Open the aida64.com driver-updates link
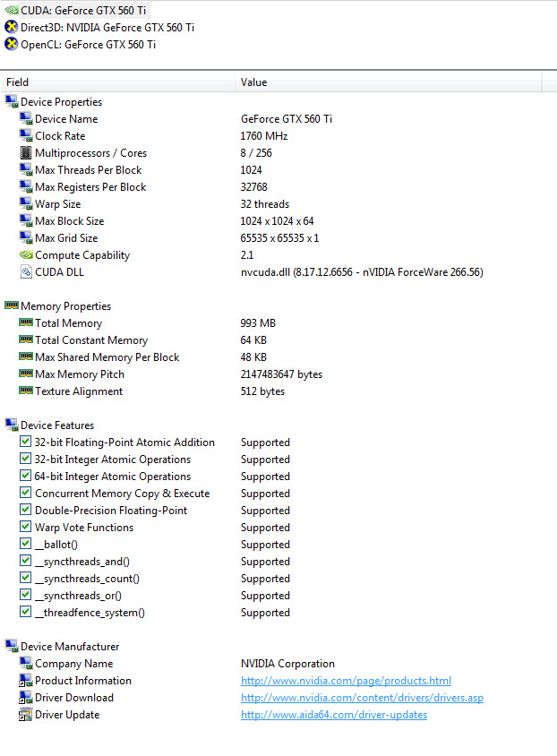557x756 pixels. coord(334,715)
